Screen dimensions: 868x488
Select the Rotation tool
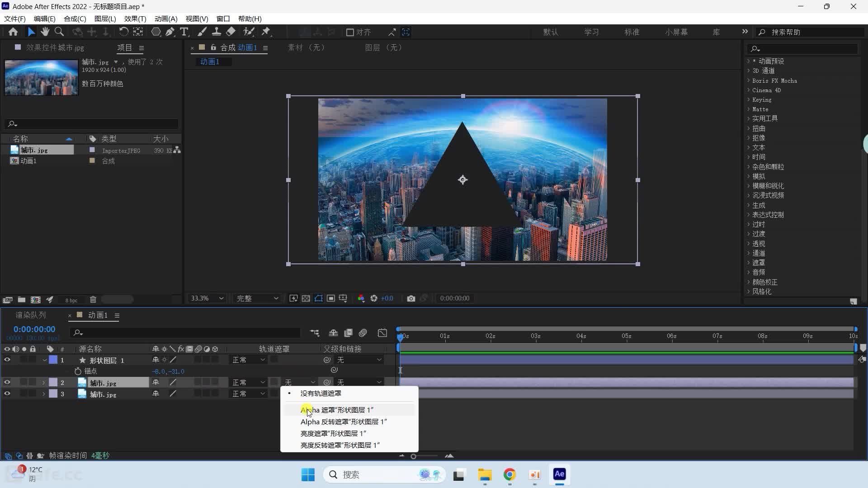123,32
